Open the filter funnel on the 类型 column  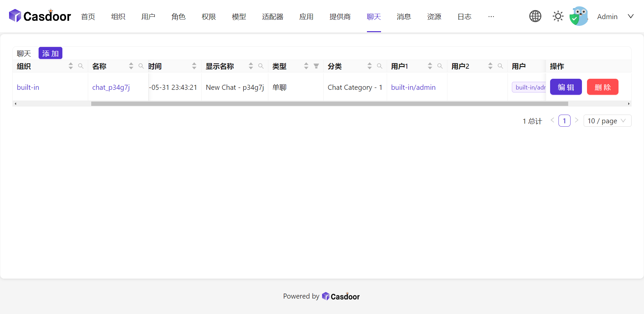click(316, 66)
